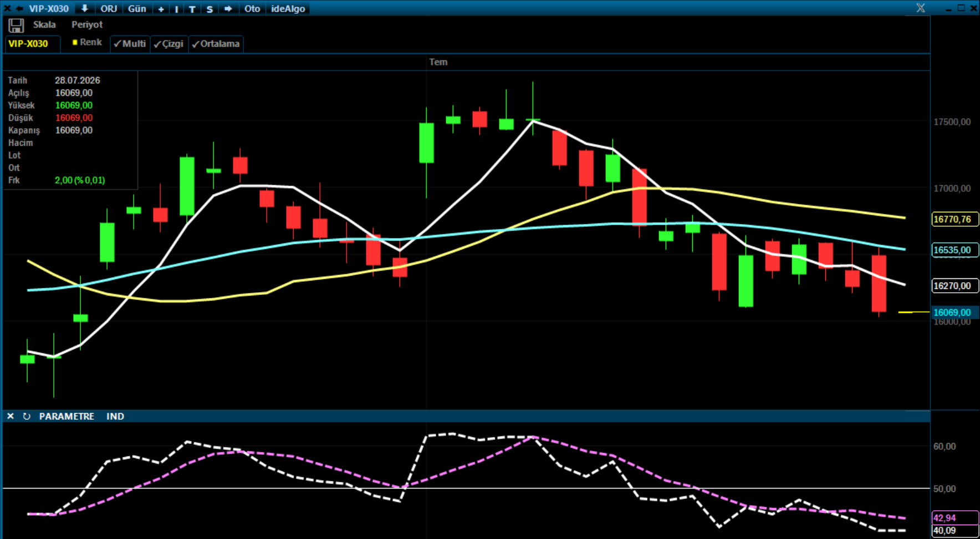Open ideAlgo from the toolbar
The width and height of the screenshot is (980, 539).
pyautogui.click(x=288, y=9)
